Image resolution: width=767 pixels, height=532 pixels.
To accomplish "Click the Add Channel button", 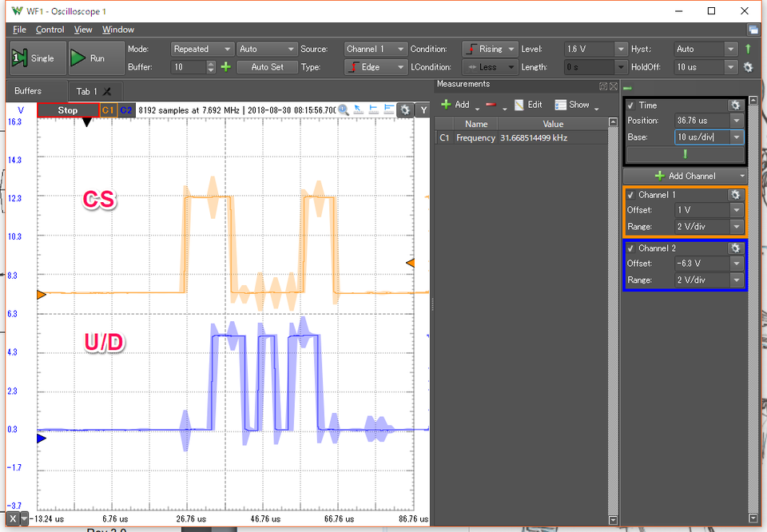I will 685,176.
